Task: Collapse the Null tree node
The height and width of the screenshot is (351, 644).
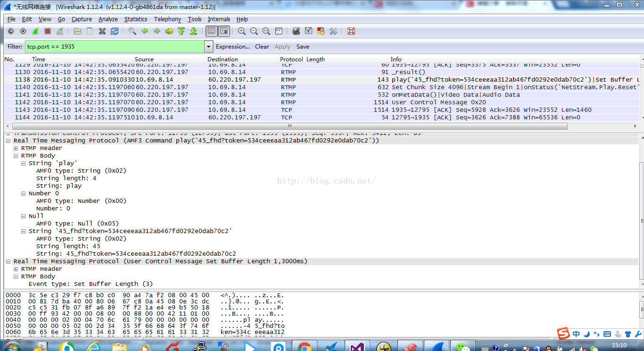Action: [24, 216]
